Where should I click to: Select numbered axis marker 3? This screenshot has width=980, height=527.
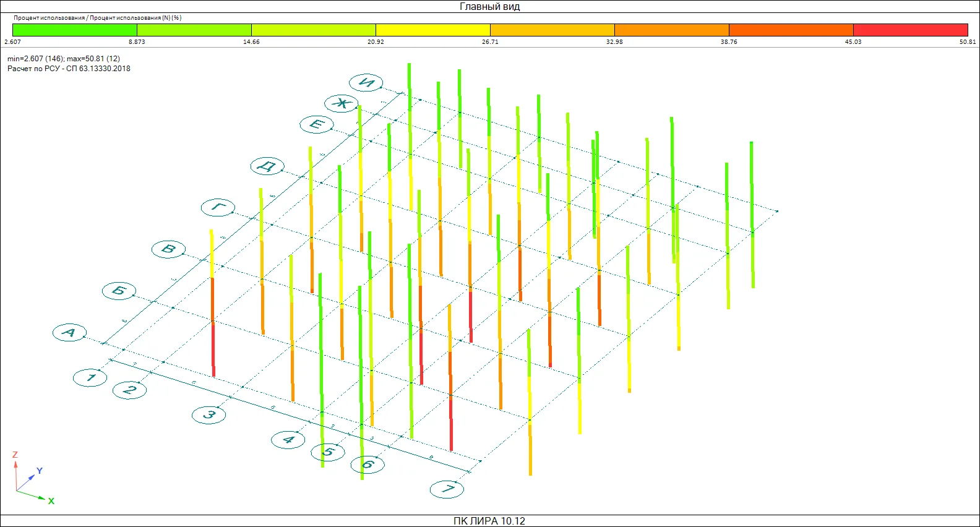pyautogui.click(x=208, y=414)
